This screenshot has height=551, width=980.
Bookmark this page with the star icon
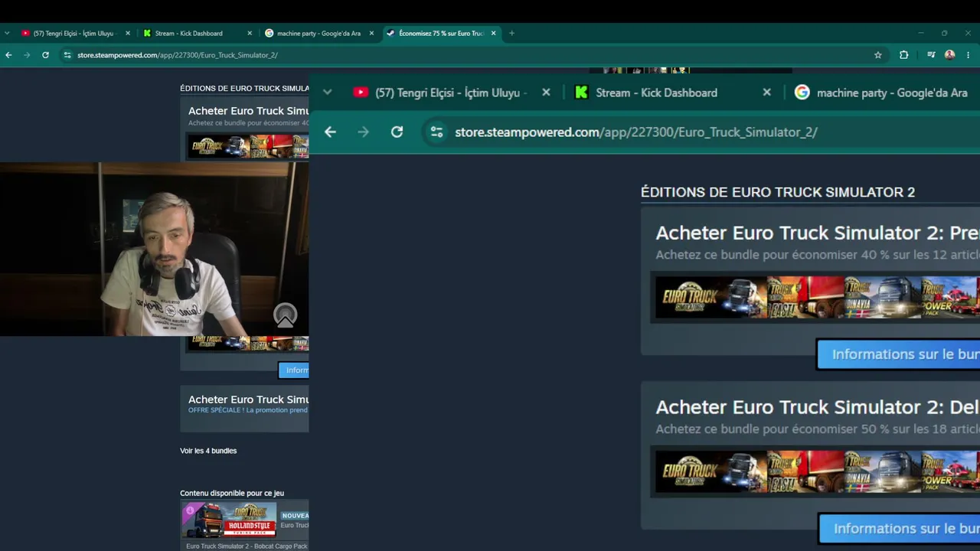(x=878, y=55)
